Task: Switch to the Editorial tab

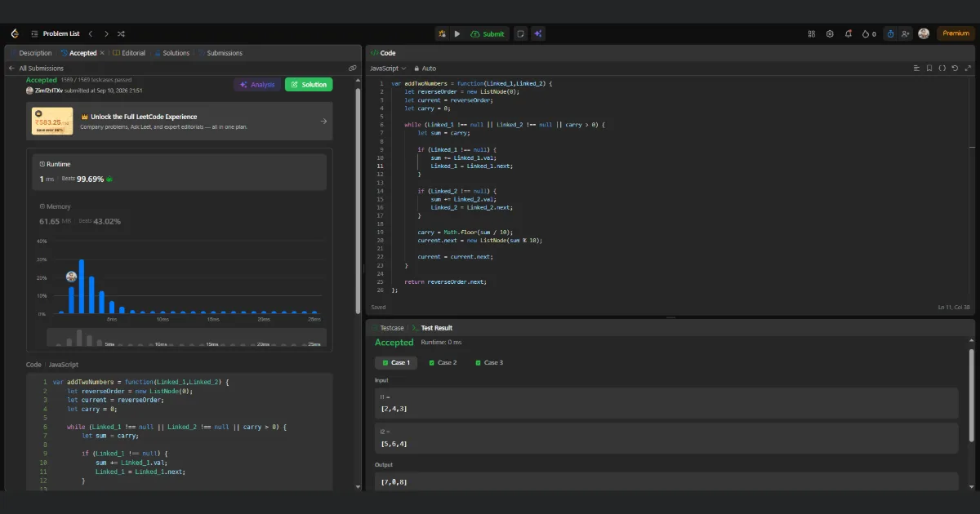Action: coord(129,53)
